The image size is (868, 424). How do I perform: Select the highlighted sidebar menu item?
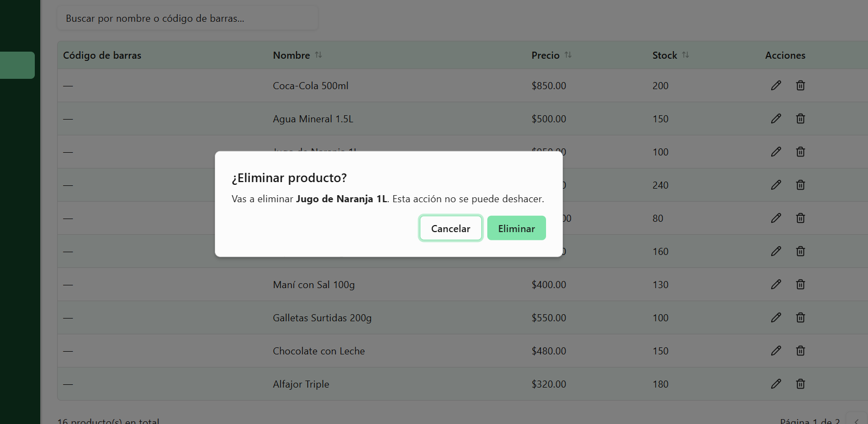pos(17,65)
